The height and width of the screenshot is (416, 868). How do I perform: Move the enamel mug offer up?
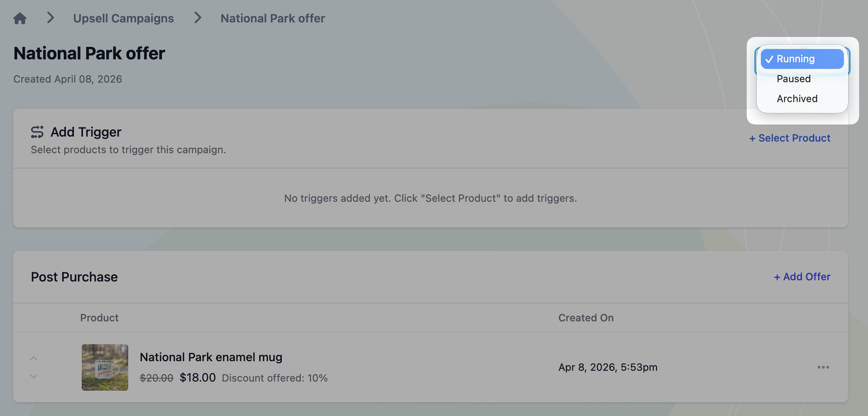pos(34,358)
